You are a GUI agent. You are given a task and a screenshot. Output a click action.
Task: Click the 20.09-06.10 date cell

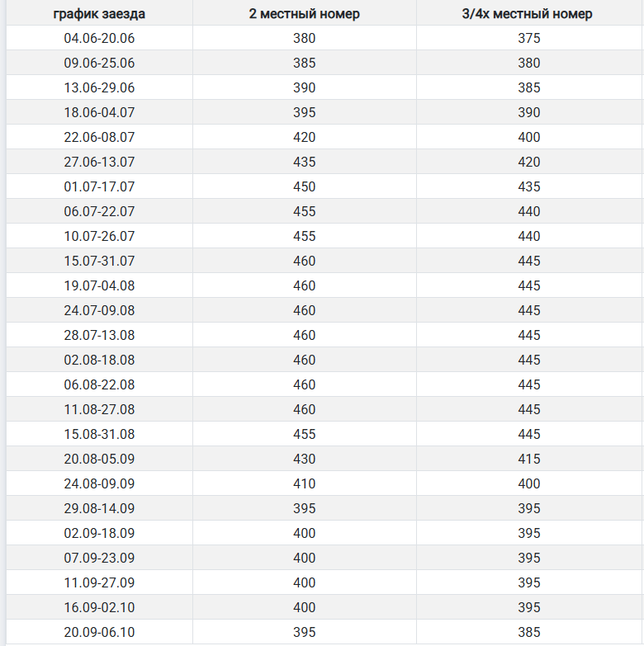(x=99, y=632)
